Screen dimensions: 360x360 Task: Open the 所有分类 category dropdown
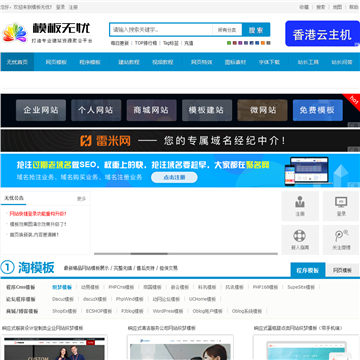227,30
